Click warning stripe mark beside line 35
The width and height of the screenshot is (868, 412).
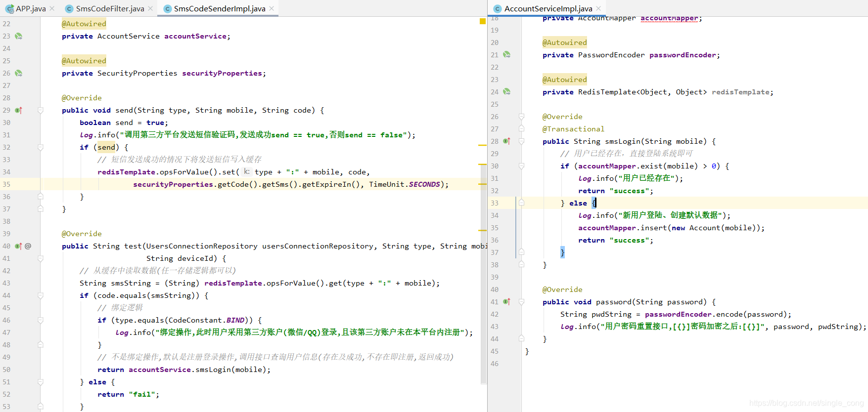(x=483, y=183)
